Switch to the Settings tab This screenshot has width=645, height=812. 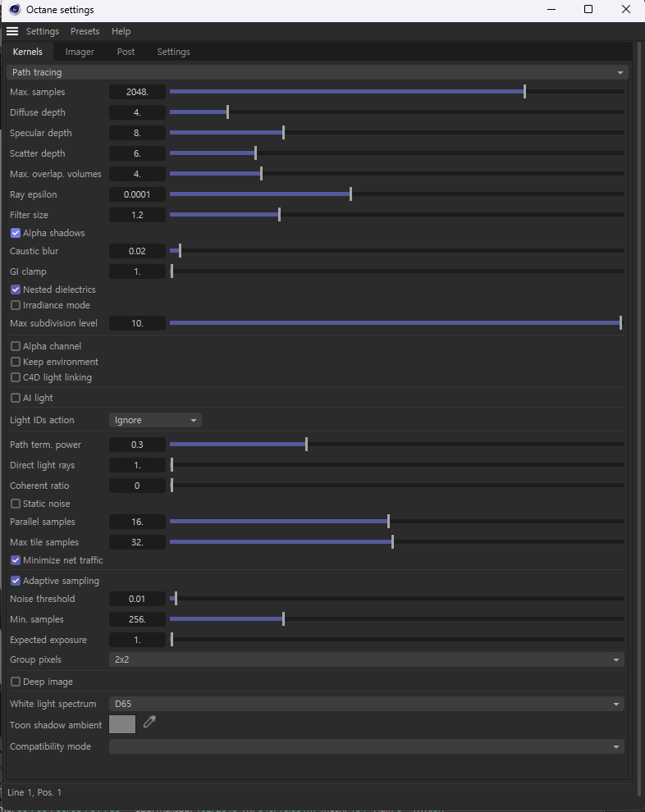tap(173, 52)
